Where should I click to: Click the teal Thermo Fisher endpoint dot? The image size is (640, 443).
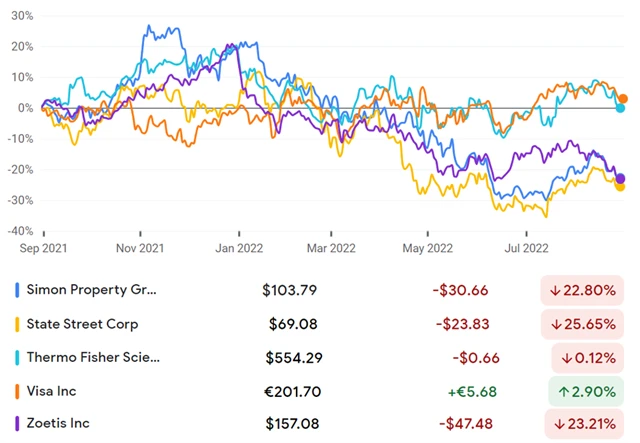click(620, 108)
